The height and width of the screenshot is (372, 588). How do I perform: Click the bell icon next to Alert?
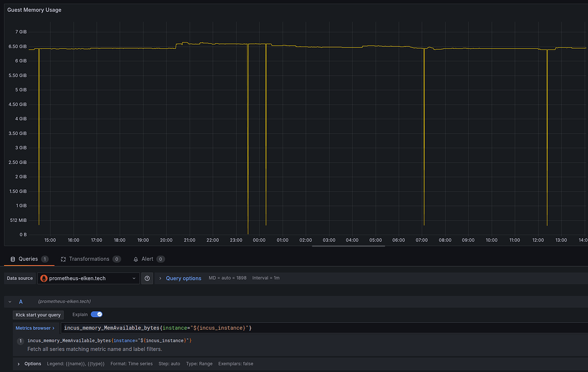(136, 259)
